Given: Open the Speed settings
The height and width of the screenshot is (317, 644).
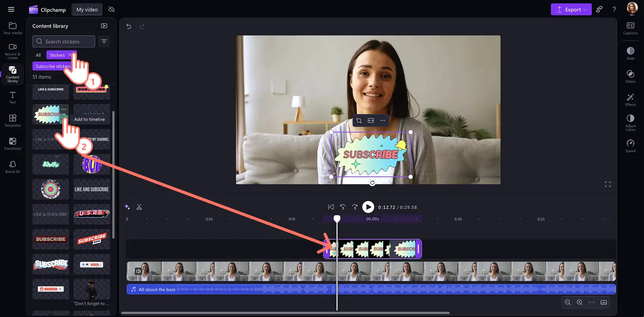Looking at the screenshot, I should click(x=630, y=146).
